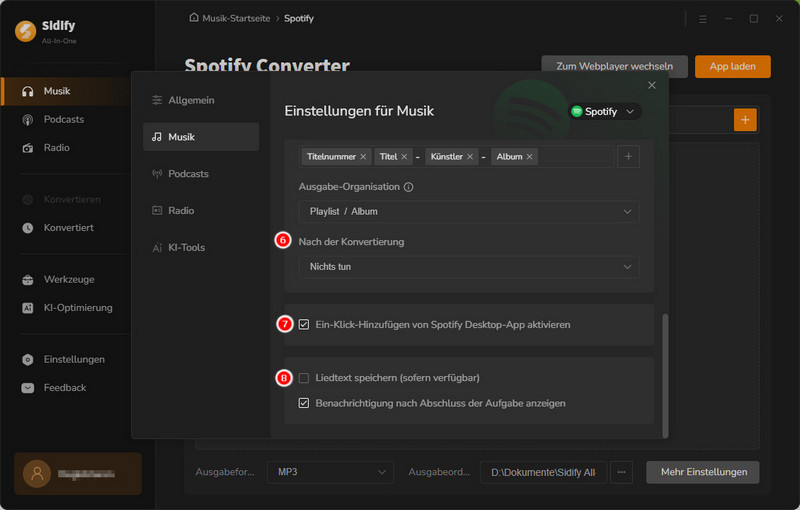
Task: Switch to Podcasts settings tab
Action: tap(201, 174)
